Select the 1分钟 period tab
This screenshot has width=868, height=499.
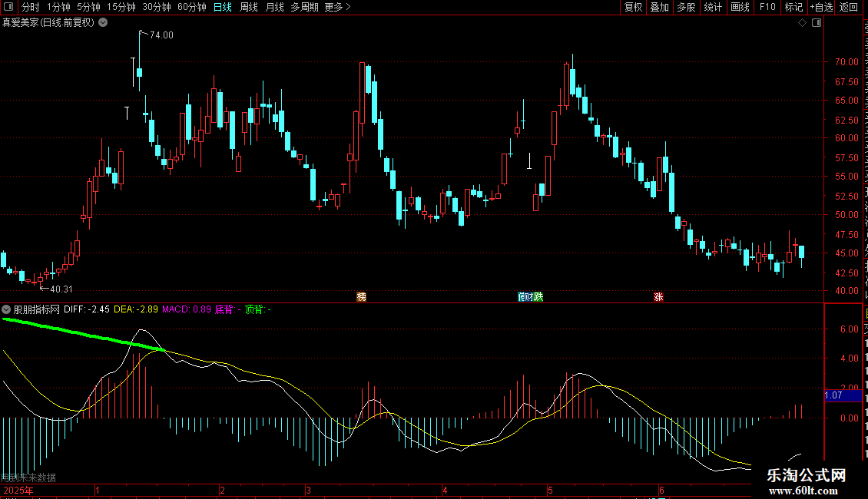click(58, 7)
